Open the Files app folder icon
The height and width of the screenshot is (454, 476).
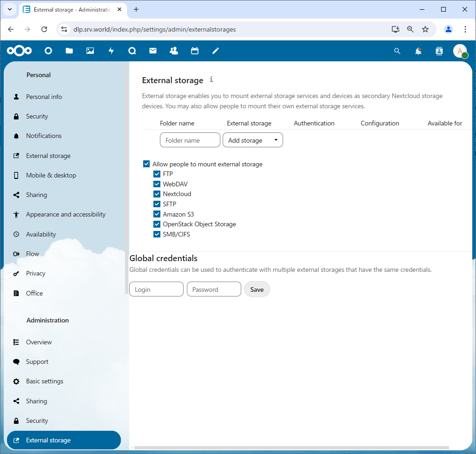tap(69, 51)
